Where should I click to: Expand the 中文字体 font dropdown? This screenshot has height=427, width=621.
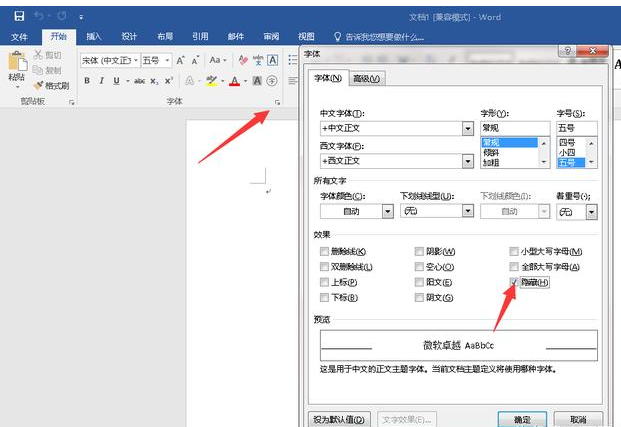467,129
